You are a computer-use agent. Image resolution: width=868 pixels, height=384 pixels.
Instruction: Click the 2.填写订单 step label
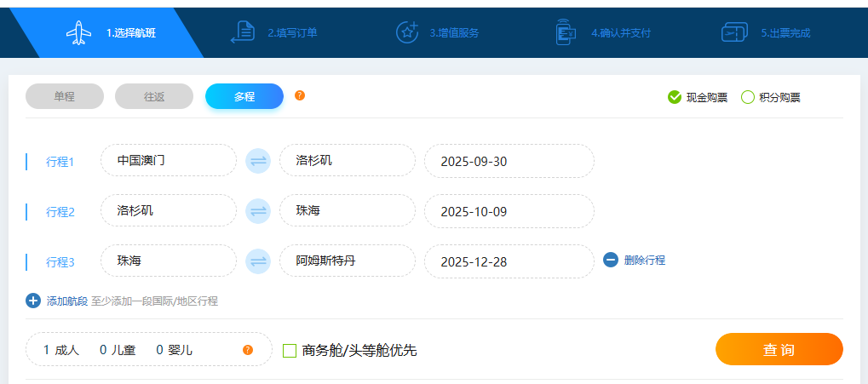coord(293,33)
